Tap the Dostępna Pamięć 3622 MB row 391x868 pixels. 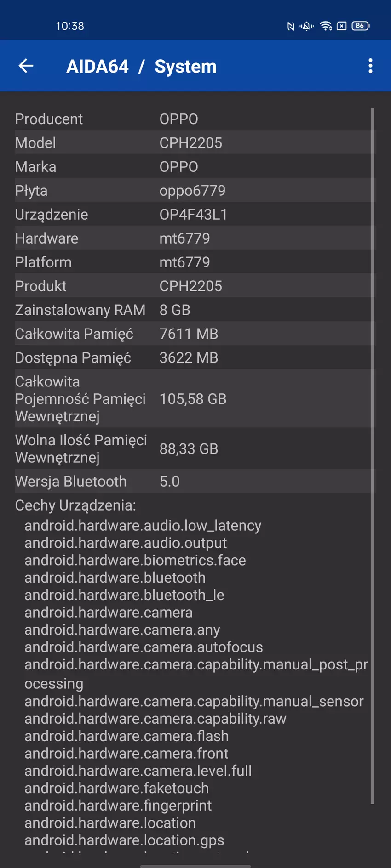pos(193,358)
